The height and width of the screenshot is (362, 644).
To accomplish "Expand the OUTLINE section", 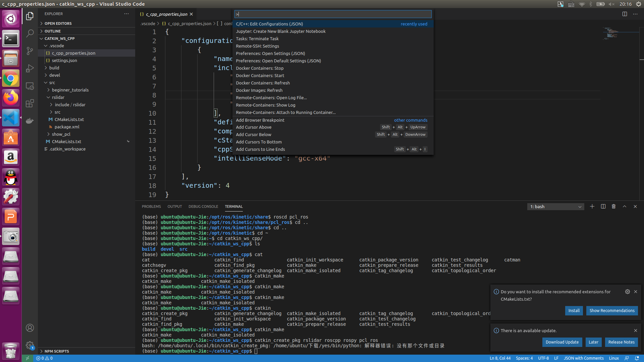I will tap(53, 31).
